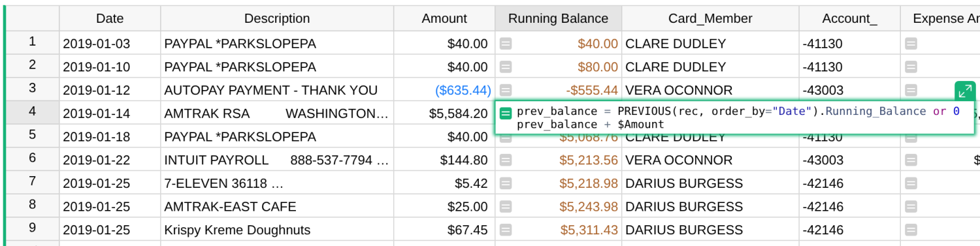Select the Date column header
Image resolution: width=980 pixels, height=246 pixels.
[x=110, y=18]
